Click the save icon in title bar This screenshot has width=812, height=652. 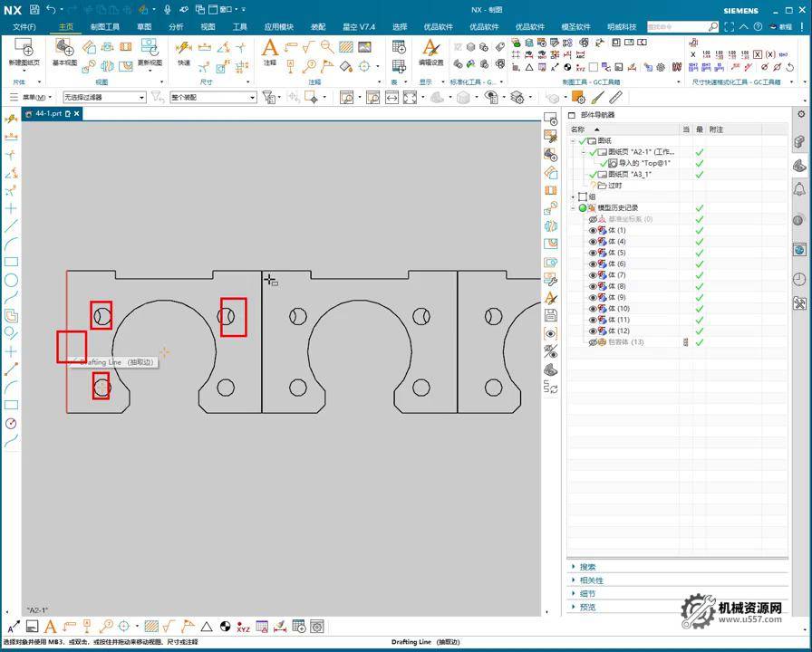point(34,10)
